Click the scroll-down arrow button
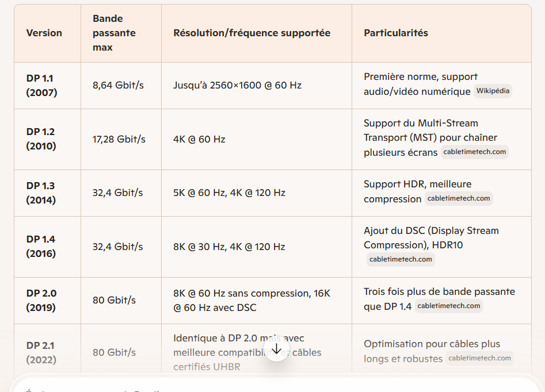Screen dimensions: 545x392 point(277,349)
